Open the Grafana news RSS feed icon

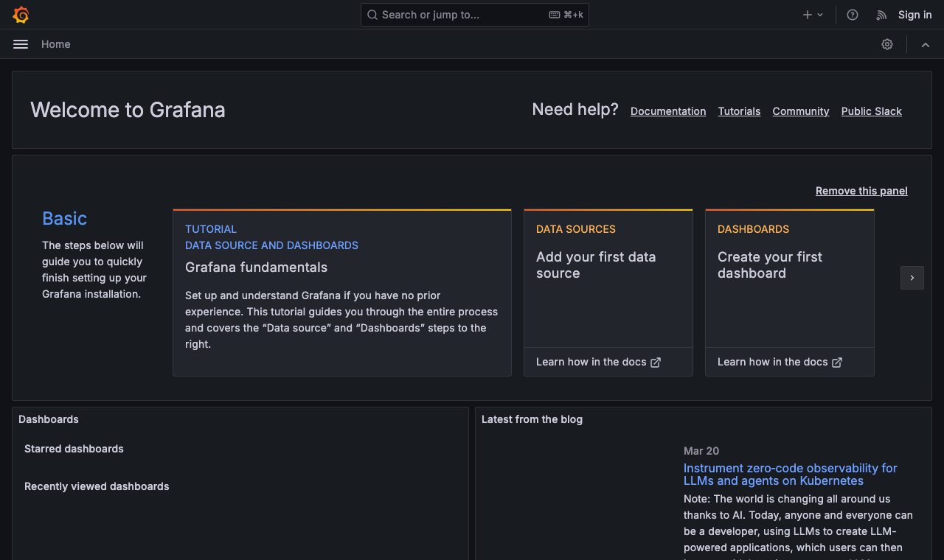[881, 15]
